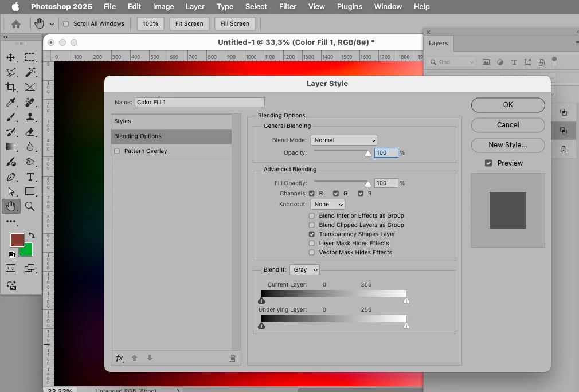Check Blend Clipped Layers as Group

click(312, 225)
